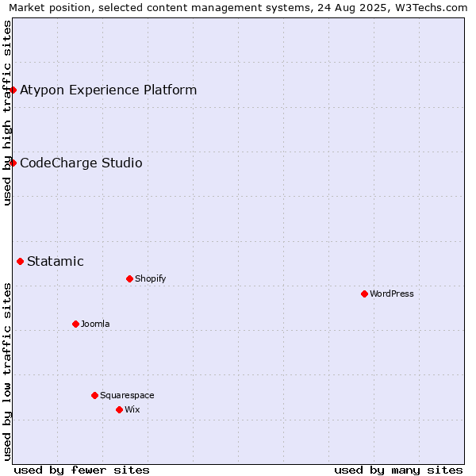Image resolution: width=476 pixels, height=476 pixels.
Task: Click the 'Shopify' label text
Action: click(x=151, y=278)
